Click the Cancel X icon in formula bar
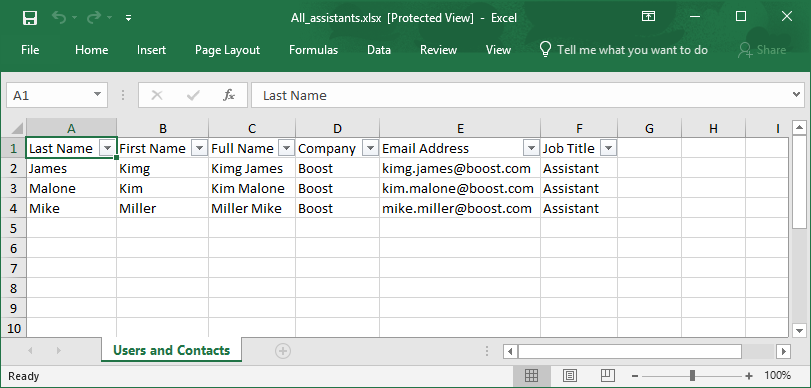Viewport: 811px width, 388px height. (x=157, y=95)
